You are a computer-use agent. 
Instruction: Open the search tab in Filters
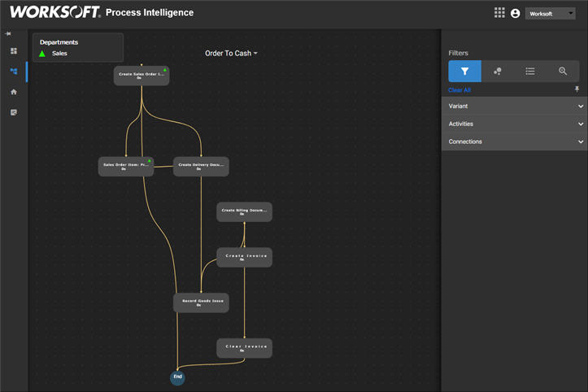click(562, 71)
